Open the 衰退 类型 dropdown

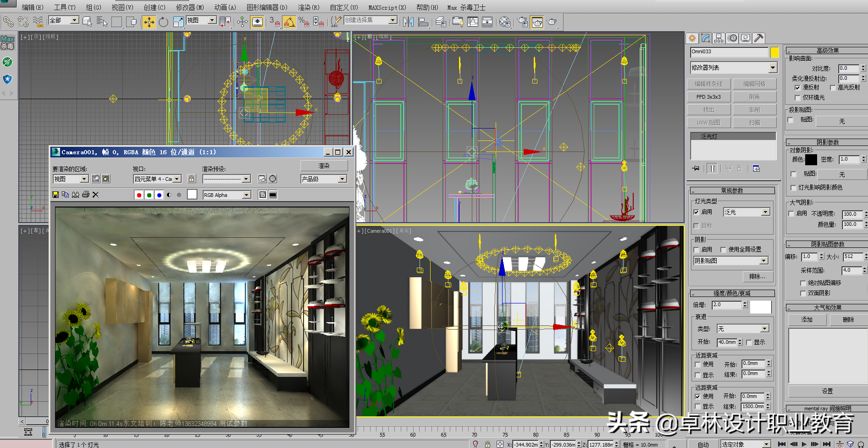[x=743, y=329]
